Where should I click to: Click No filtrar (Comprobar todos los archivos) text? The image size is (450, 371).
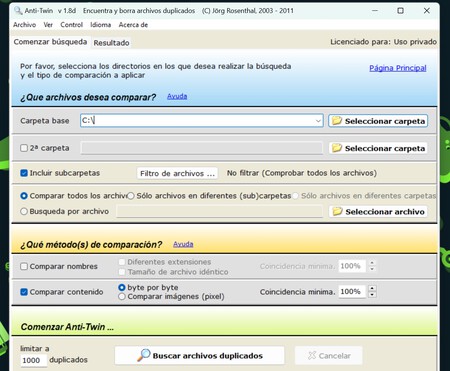pos(302,173)
